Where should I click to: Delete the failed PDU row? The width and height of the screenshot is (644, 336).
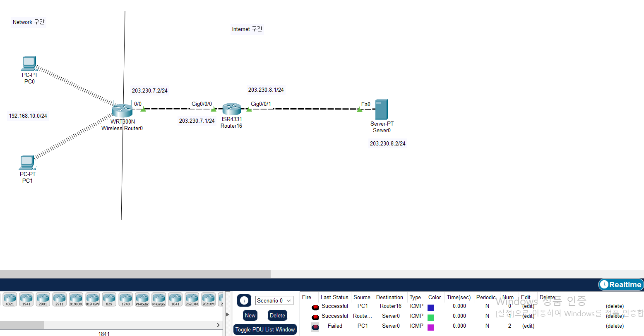click(615, 326)
